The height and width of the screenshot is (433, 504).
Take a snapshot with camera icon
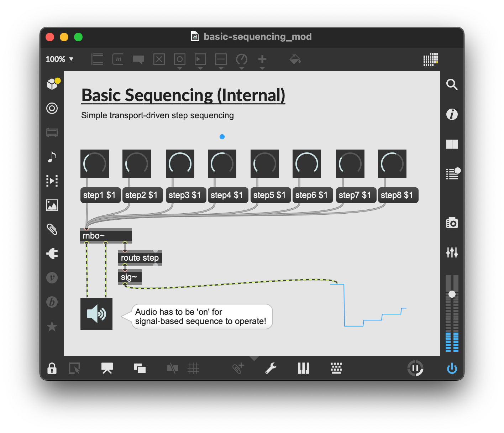tap(452, 223)
